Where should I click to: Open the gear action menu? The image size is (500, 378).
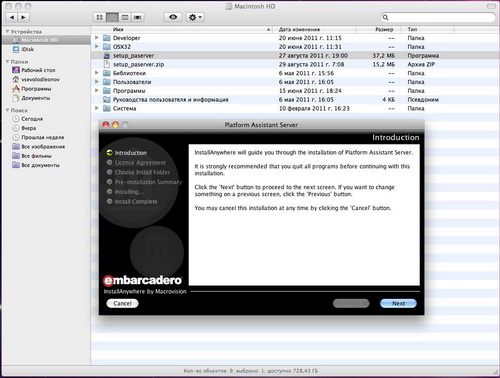pyautogui.click(x=195, y=17)
